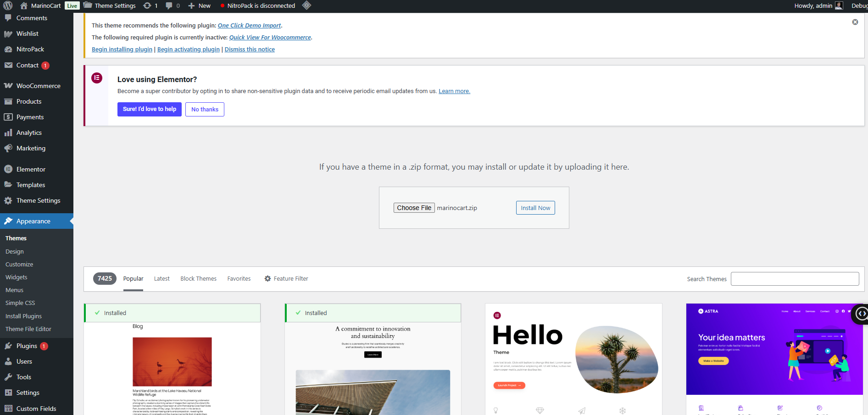The image size is (868, 415).
Task: Select the Hello theme thumbnail
Action: tap(573, 359)
